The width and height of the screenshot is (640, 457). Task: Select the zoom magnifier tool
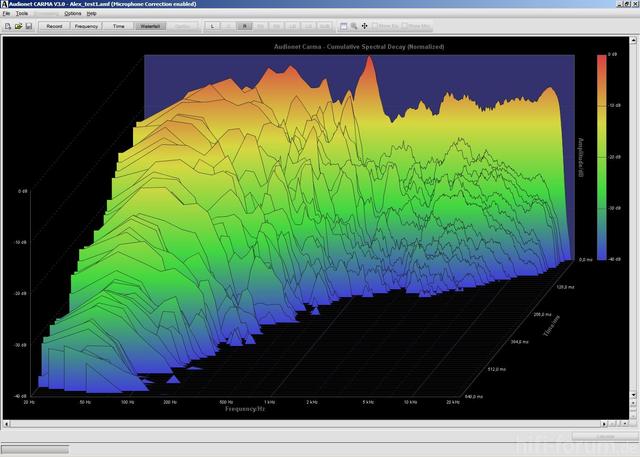tap(355, 25)
